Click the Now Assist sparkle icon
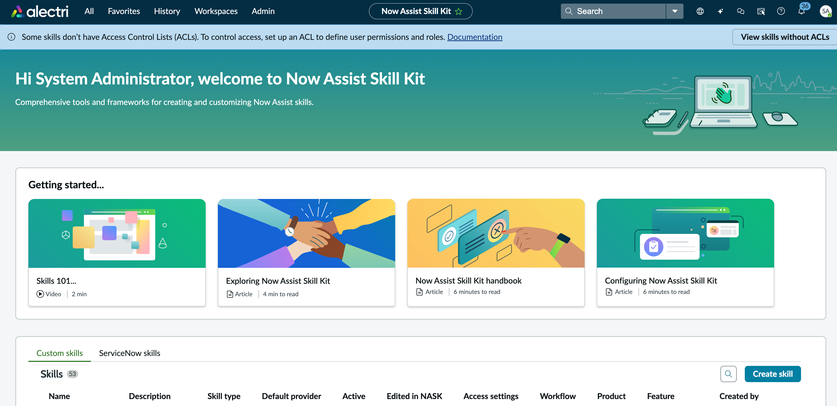The image size is (837, 406). [720, 11]
